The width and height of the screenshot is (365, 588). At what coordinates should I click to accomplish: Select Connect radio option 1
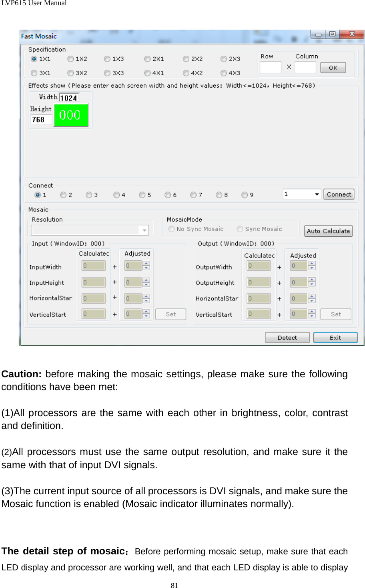(38, 195)
